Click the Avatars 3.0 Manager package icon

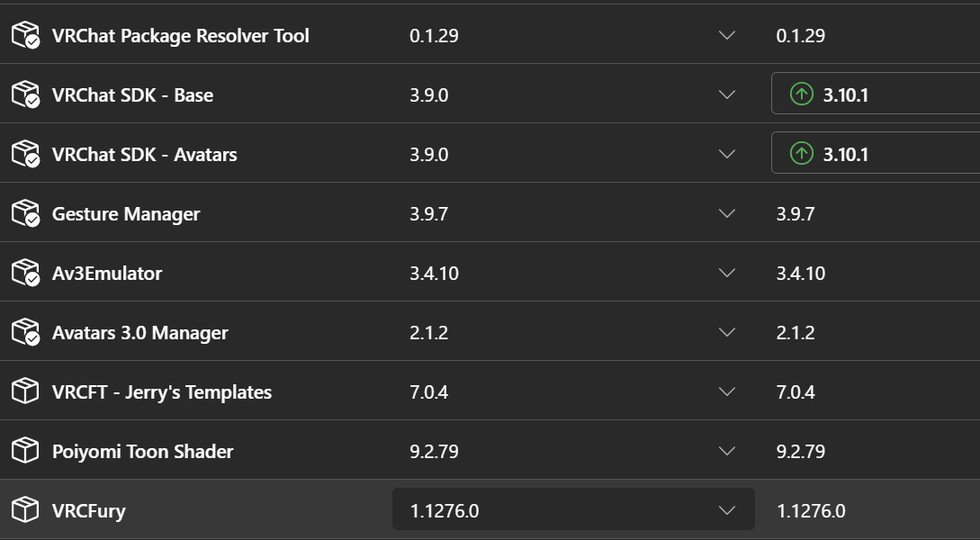click(25, 333)
